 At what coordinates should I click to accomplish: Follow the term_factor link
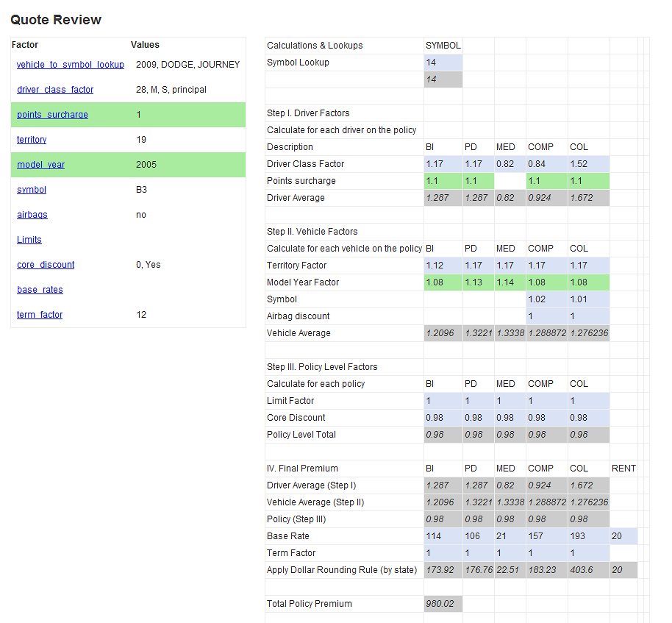pos(40,315)
